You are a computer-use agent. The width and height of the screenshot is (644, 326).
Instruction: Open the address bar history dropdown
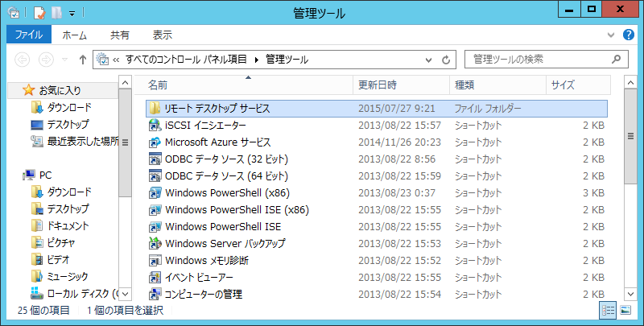coord(427,60)
